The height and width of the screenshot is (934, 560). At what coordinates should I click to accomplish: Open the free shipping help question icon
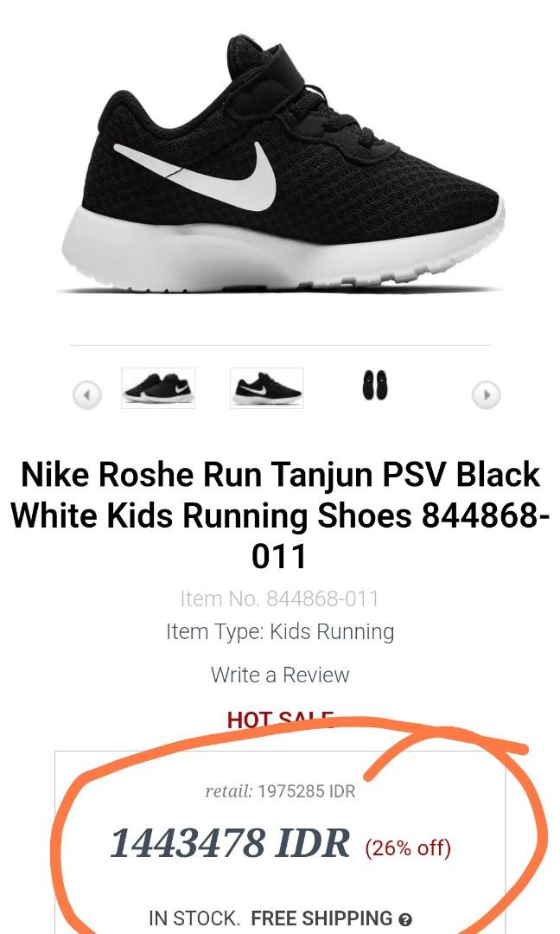pos(405,919)
